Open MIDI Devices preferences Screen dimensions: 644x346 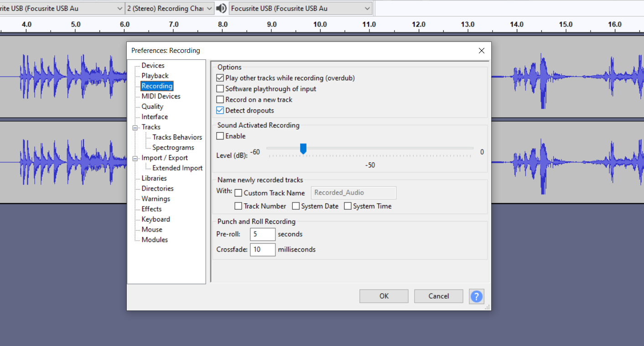tap(161, 96)
